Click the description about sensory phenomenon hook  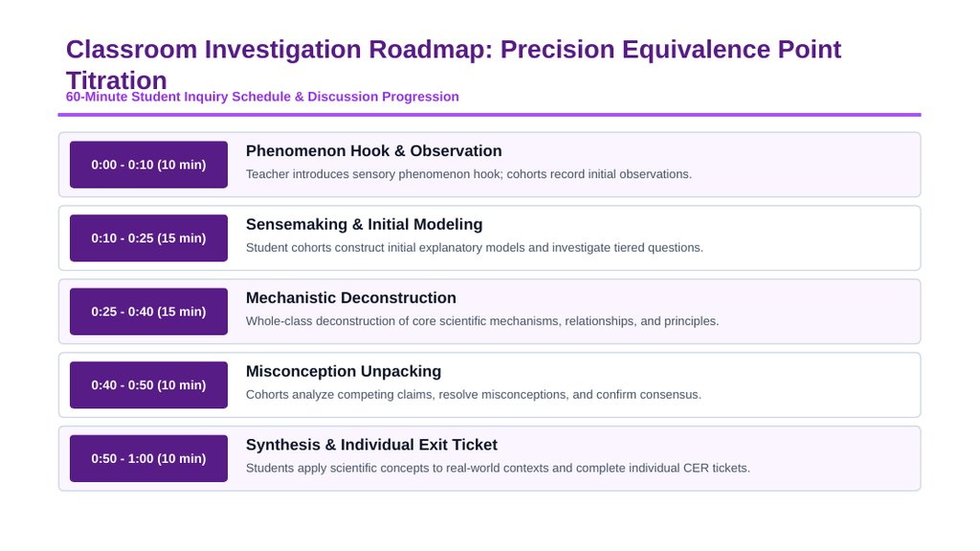(469, 174)
